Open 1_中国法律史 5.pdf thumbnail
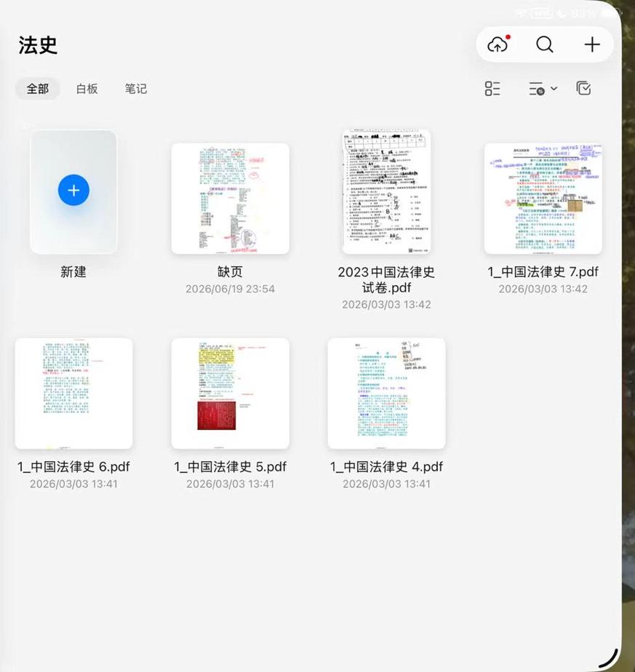635x672 pixels. pyautogui.click(x=231, y=393)
